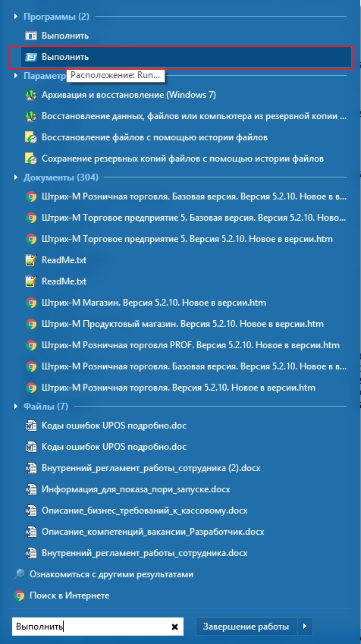Click the magnifier icon for Ознакомиться с другими результатами

19,574
